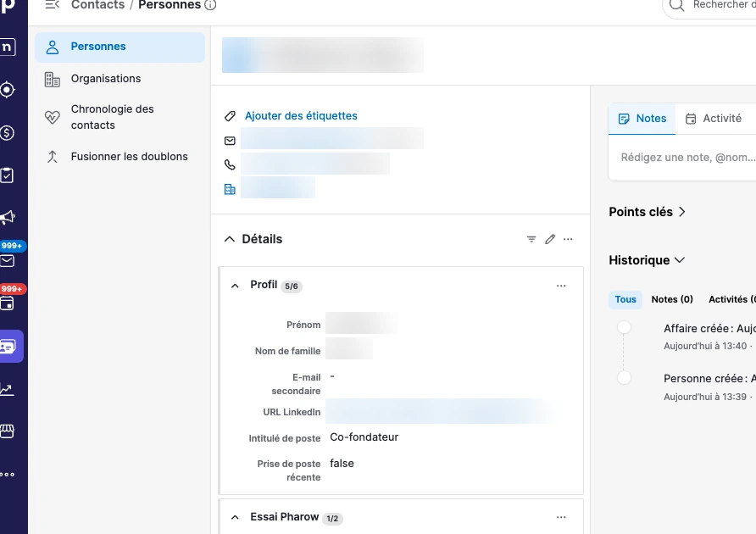This screenshot has height=534, width=756.
Task: Open the Profil section more options menu
Action: 561,286
